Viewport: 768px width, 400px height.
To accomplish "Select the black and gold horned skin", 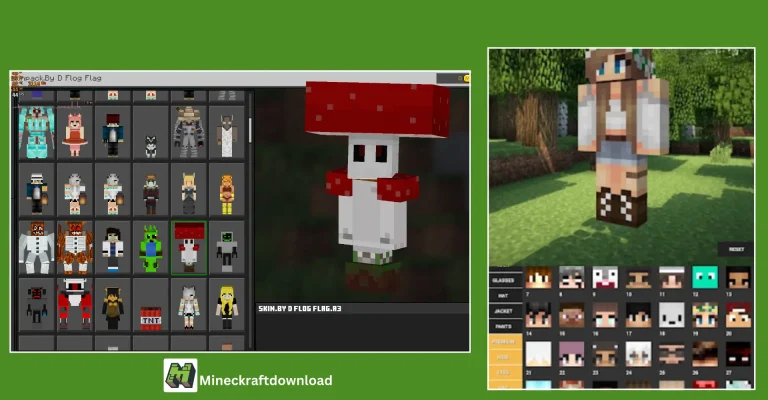I will click(x=113, y=305).
